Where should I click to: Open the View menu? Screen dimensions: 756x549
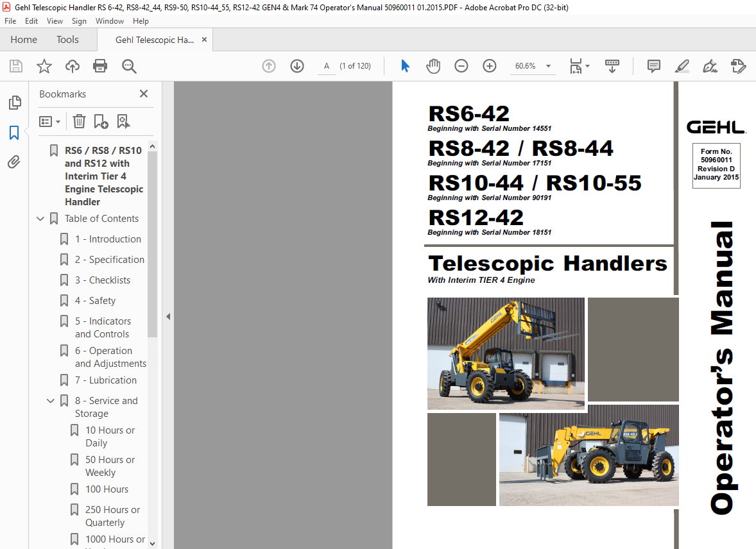pyautogui.click(x=55, y=21)
